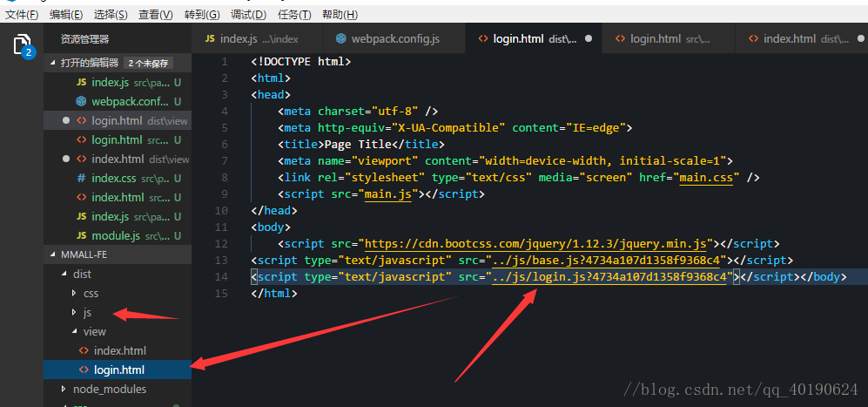The image size is (868, 407).
Task: Click </html> closing tag on line 15
Action: pyautogui.click(x=274, y=293)
